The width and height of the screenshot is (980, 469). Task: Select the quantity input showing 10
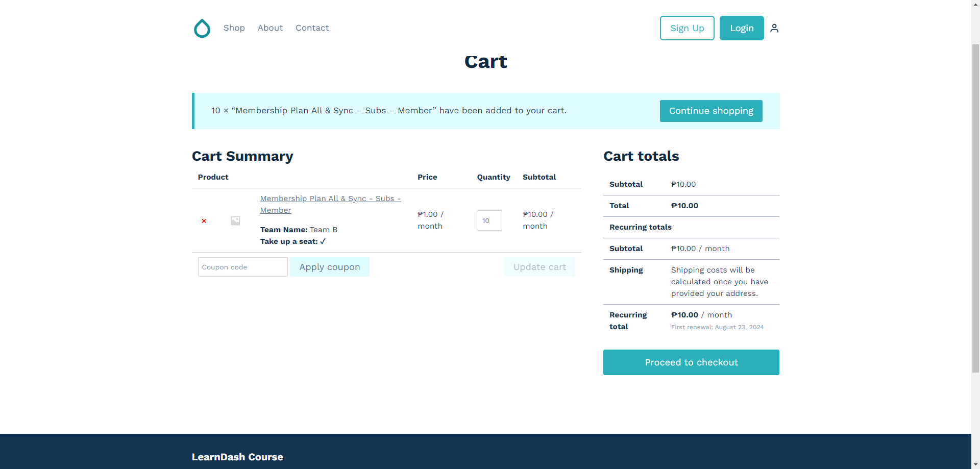coord(488,220)
